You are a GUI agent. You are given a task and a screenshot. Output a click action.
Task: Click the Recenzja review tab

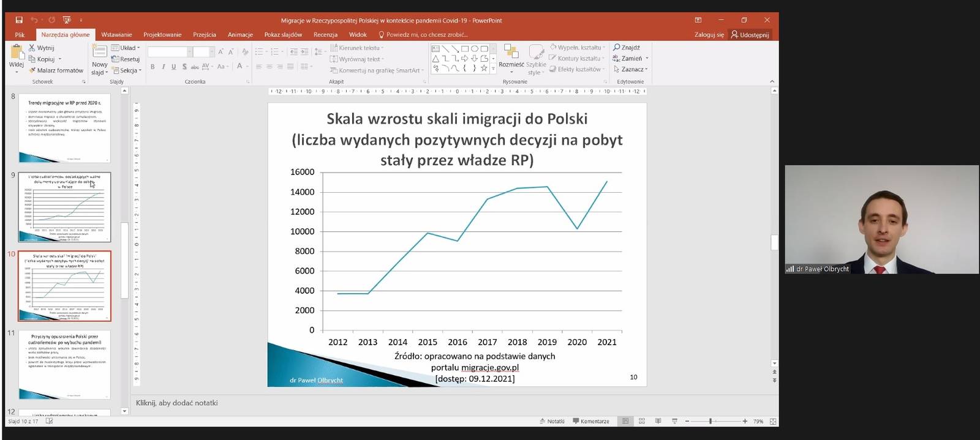click(325, 35)
